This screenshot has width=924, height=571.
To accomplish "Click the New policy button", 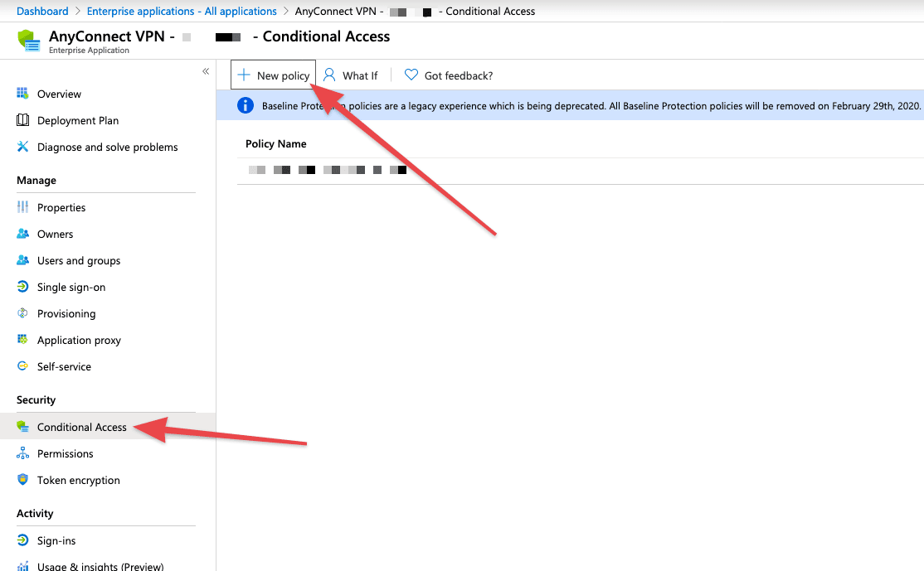I will 273,75.
